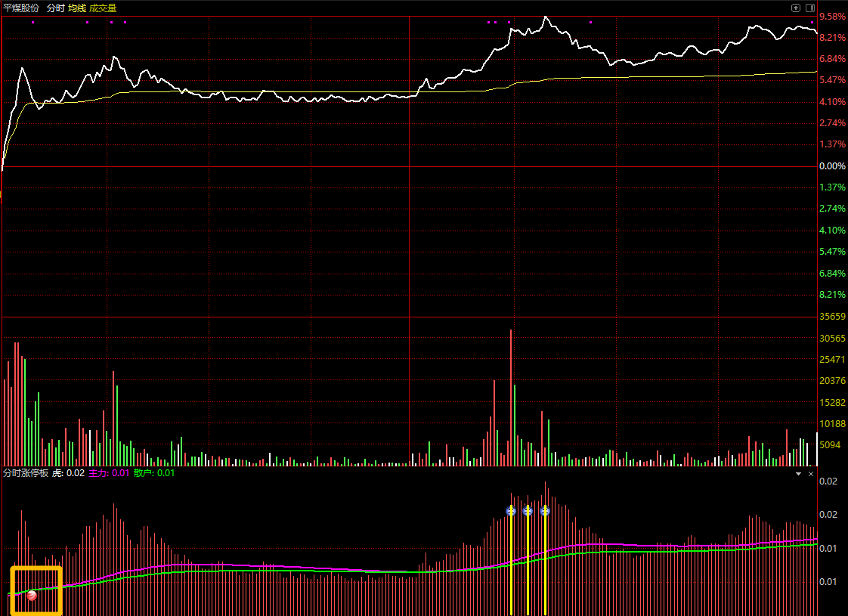
Task: Click the 平煤股份 stock name
Action: [x=21, y=8]
